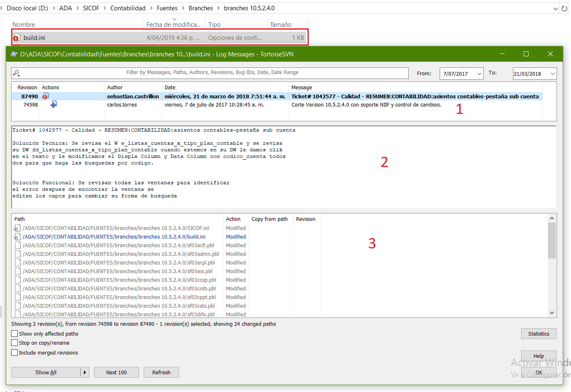571x392 pixels.
Task: Sort changed paths by Action column header
Action: pos(233,219)
